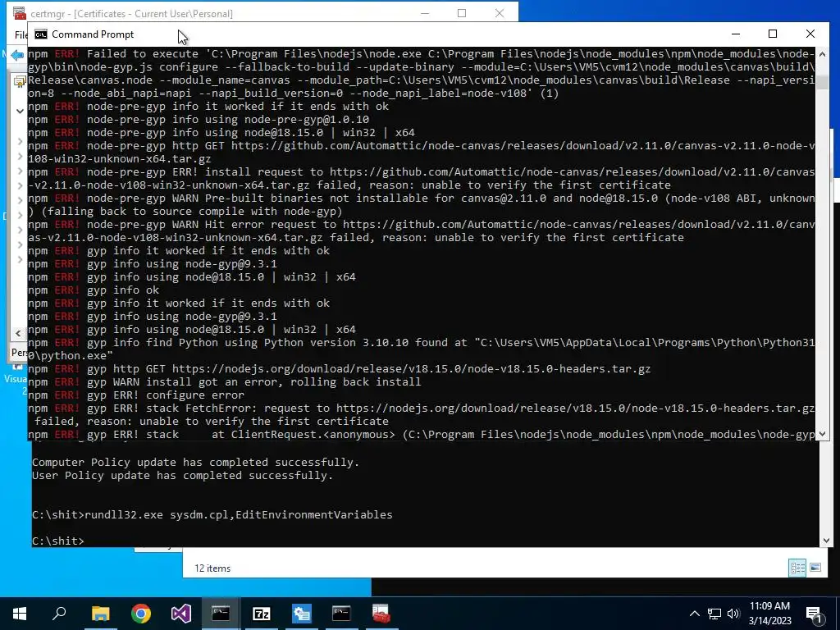
Task: Click scroll-up arrow in front Command Prompt
Action: [x=822, y=54]
